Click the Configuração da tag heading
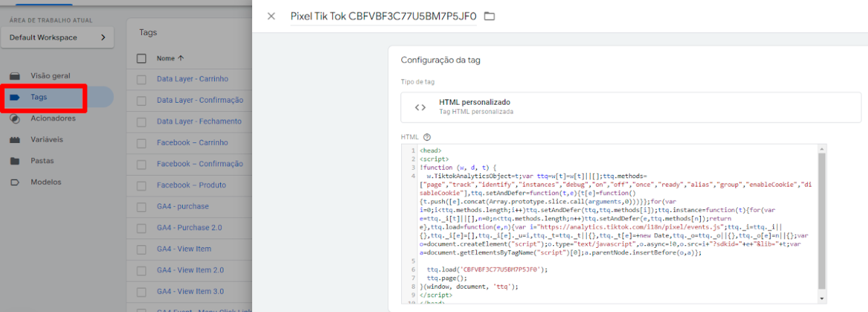This screenshot has height=312, width=868. (x=440, y=60)
